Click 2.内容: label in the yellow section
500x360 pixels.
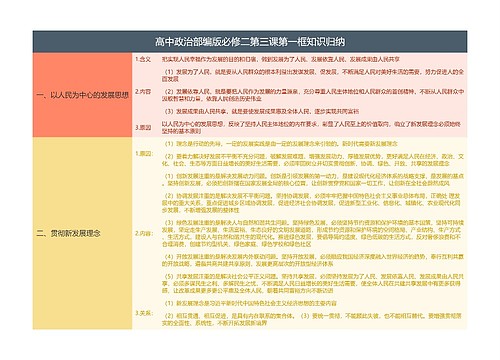(144, 233)
